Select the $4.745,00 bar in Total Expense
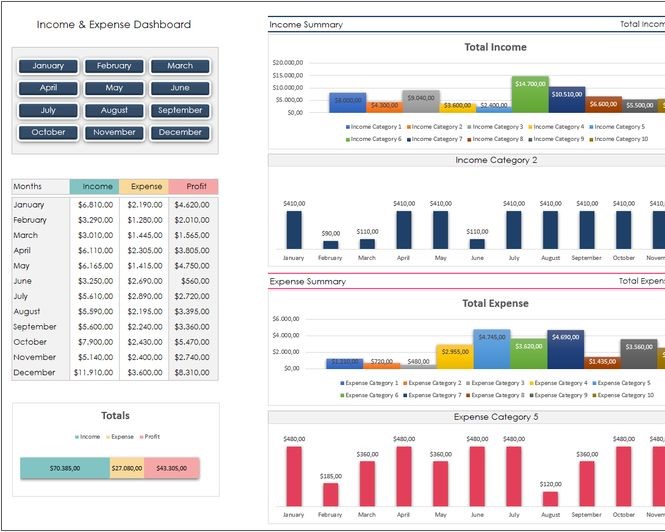This screenshot has height=532, width=665. pos(491,349)
